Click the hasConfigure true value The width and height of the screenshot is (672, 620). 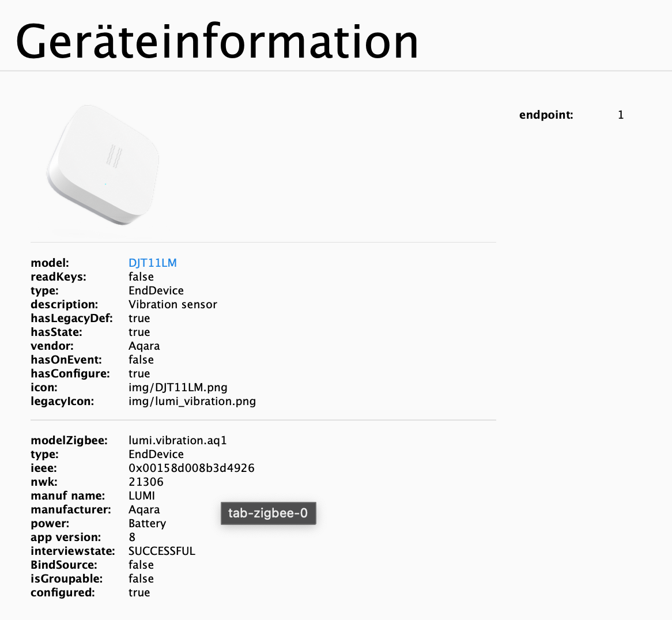pos(139,373)
